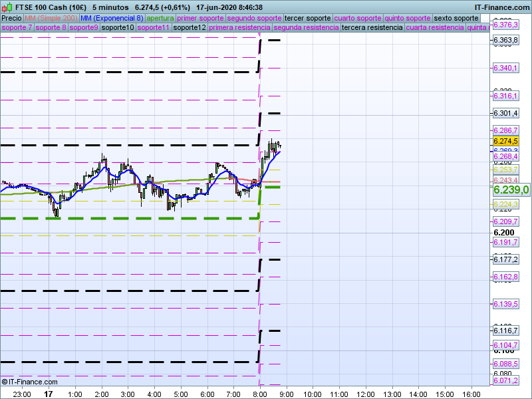Image resolution: width=532 pixels, height=399 pixels.
Task: Click the cuarta resistencia label
Action: (434, 28)
